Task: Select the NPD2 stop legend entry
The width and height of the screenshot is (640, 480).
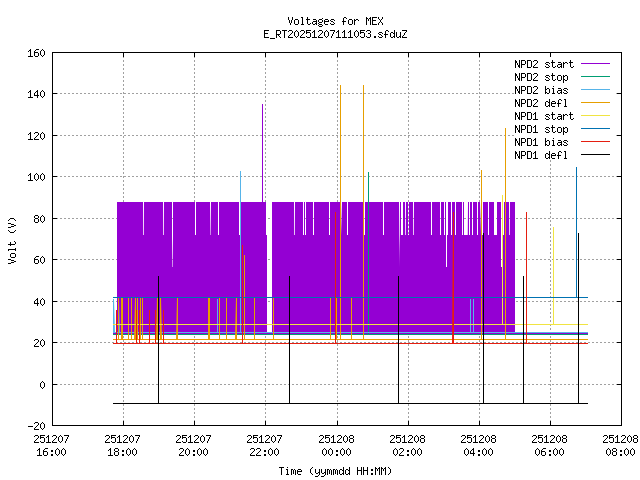Action: [541, 77]
